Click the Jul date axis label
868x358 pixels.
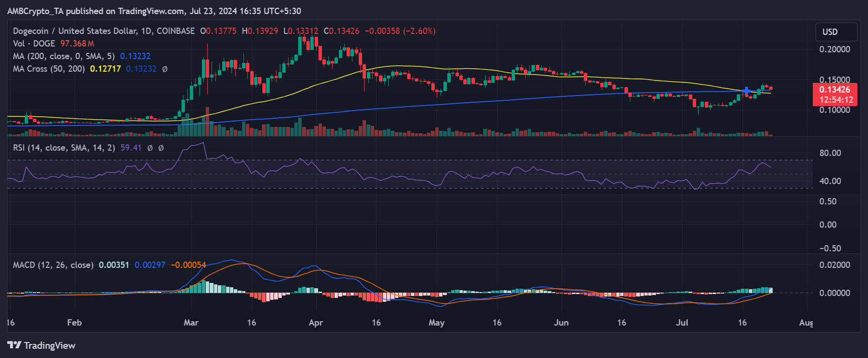click(682, 323)
